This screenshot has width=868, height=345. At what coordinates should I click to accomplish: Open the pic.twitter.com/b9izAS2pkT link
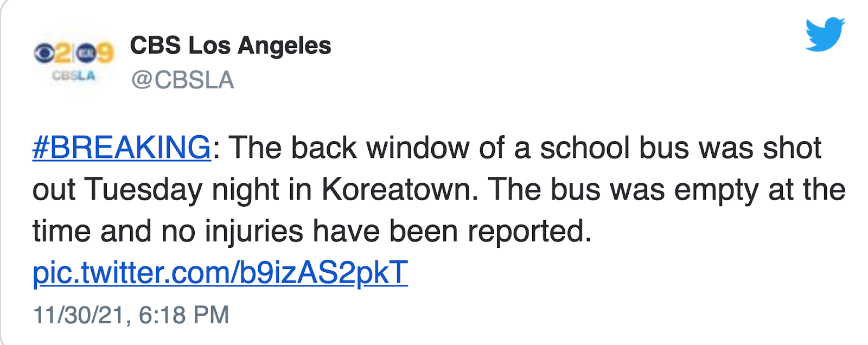pyautogui.click(x=220, y=272)
